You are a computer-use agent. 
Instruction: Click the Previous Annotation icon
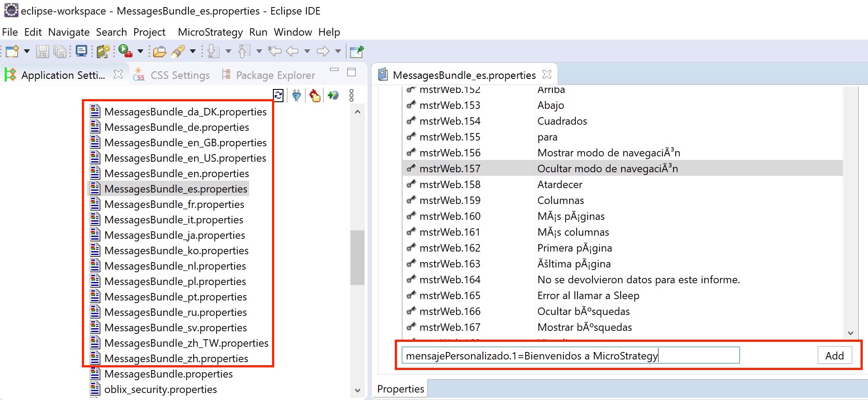[244, 52]
